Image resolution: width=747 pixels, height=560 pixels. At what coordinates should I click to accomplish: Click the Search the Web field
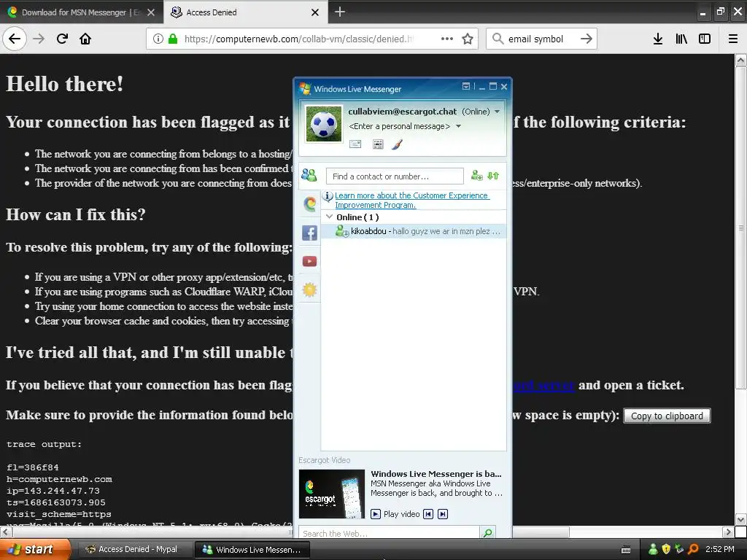tap(389, 533)
